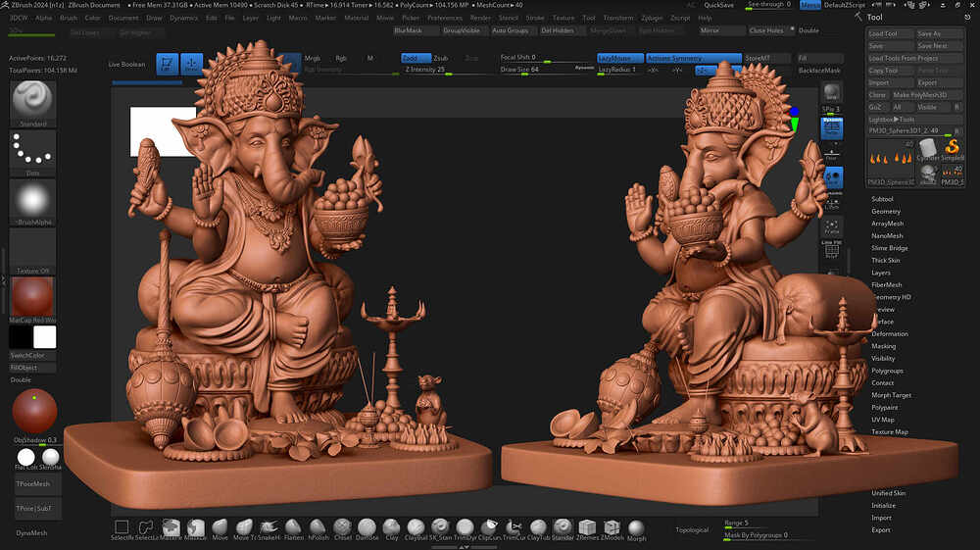The image size is (980, 550).
Task: Select the ZRemesherGuides brush
Action: (587, 528)
